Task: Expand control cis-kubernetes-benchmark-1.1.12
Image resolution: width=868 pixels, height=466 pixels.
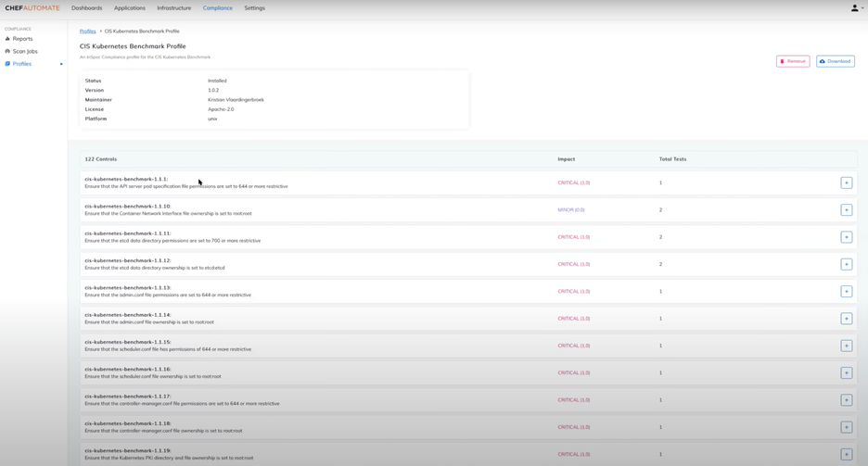Action: click(847, 264)
